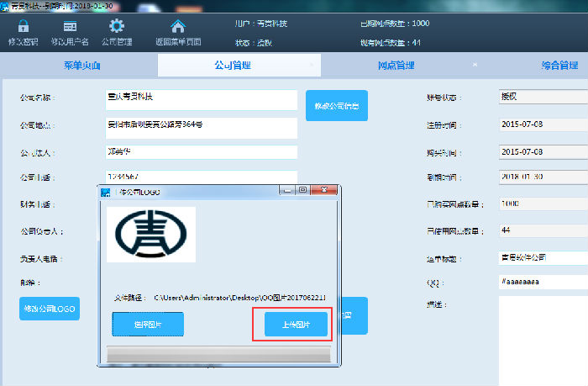Click the 修改公司LOGO button
The width and height of the screenshot is (588, 386).
coord(50,309)
